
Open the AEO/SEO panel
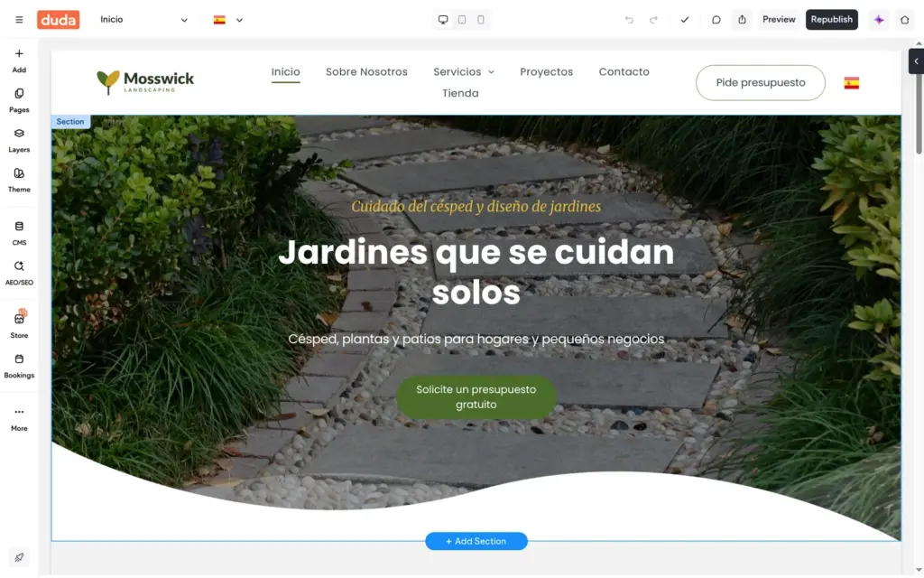click(x=19, y=274)
